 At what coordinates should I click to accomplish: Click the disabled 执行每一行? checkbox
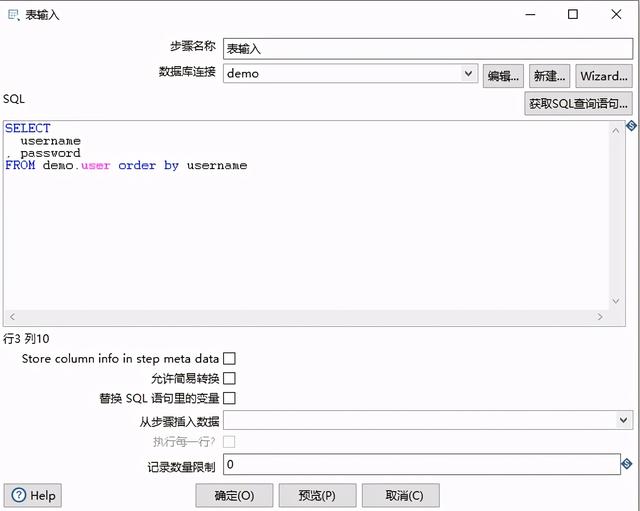coord(229,442)
